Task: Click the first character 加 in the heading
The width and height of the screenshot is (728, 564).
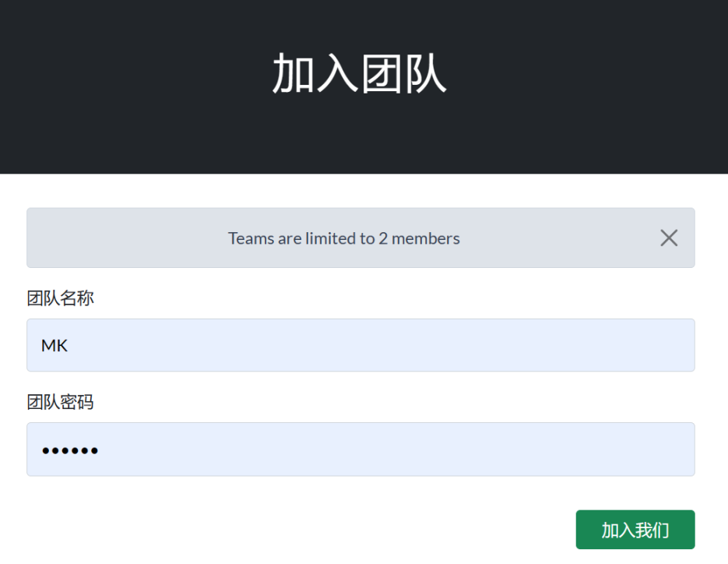Action: tap(294, 75)
